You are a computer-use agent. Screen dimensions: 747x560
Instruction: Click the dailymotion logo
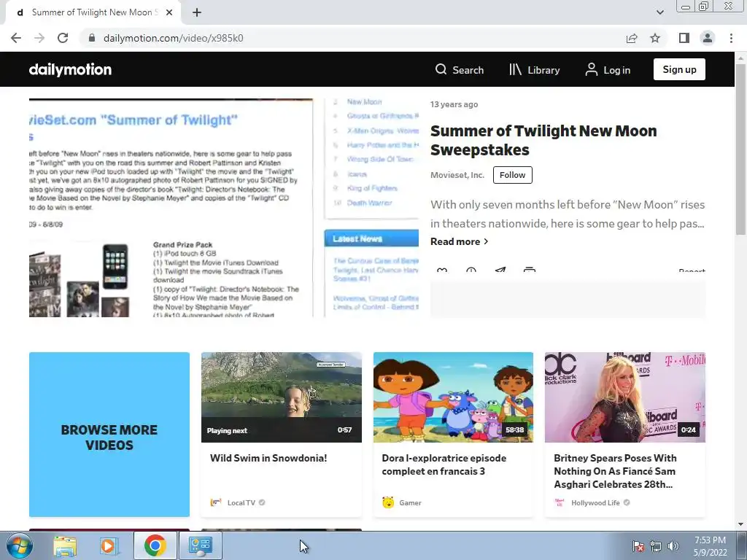(x=70, y=69)
